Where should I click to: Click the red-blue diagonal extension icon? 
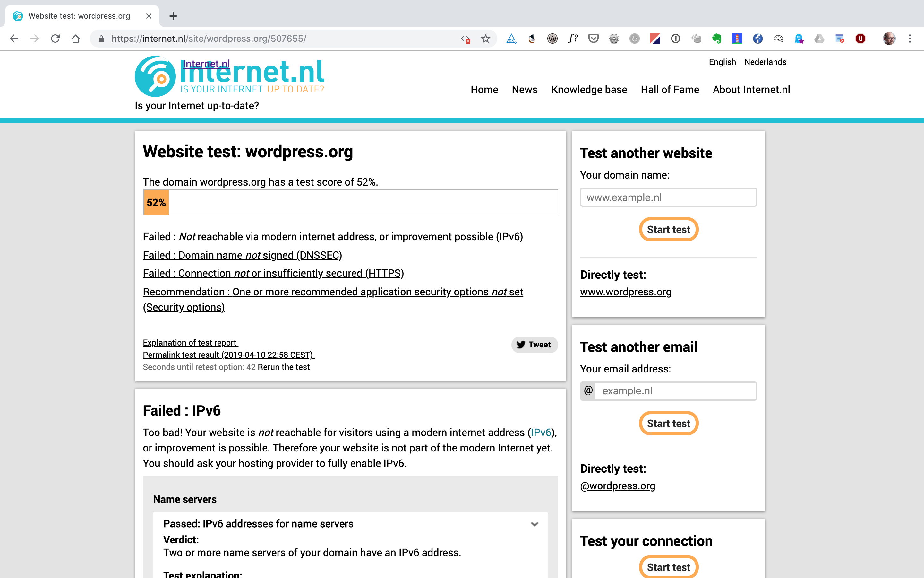pos(655,39)
